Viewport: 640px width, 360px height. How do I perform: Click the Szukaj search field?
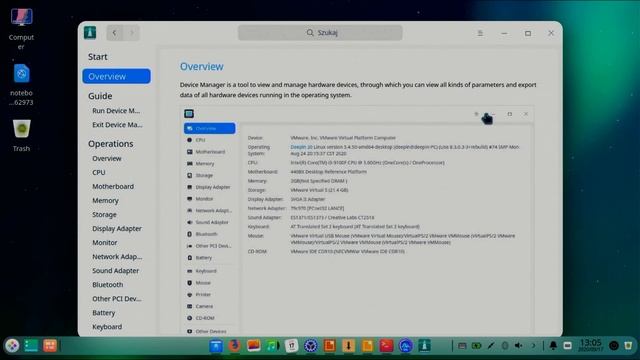[320, 33]
